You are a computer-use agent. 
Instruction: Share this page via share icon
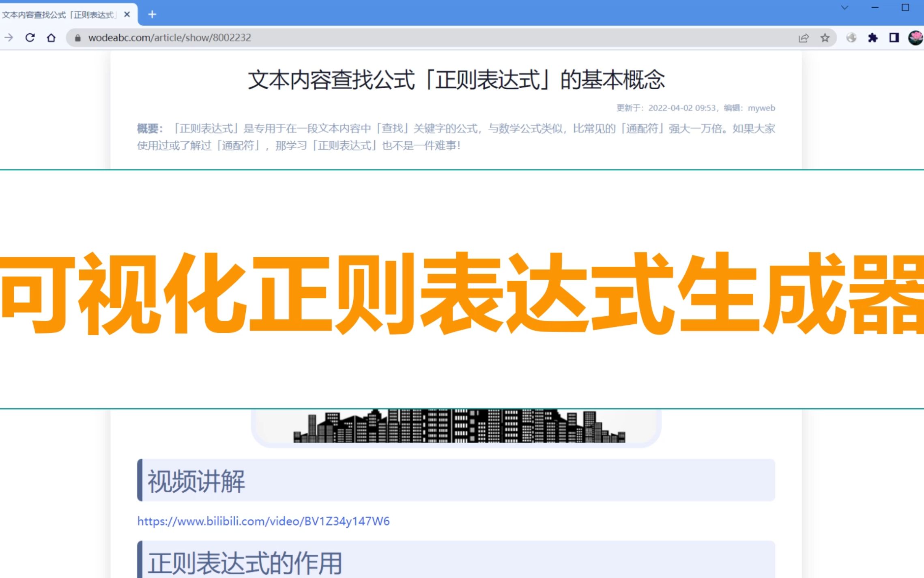tap(804, 38)
